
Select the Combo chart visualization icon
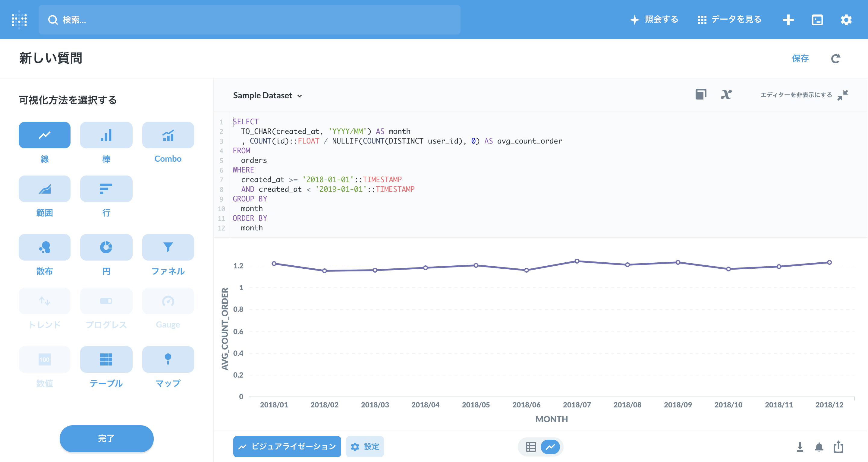(x=168, y=135)
